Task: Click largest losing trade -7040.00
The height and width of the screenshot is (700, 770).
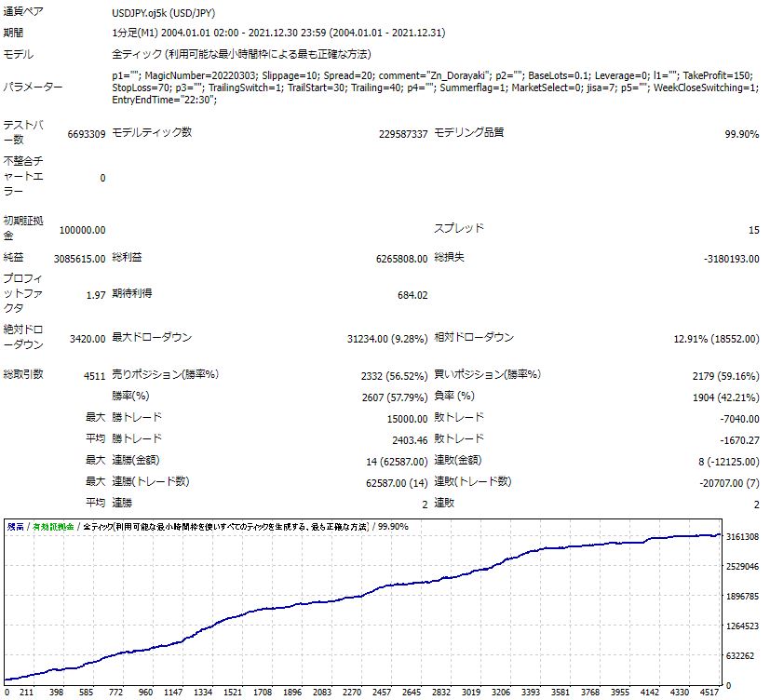Action: pos(739,419)
